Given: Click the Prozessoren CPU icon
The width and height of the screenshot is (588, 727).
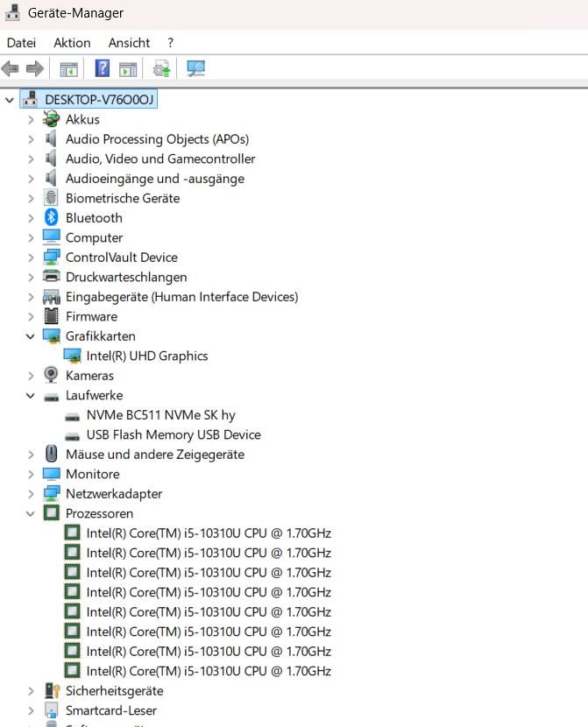Looking at the screenshot, I should 51,512.
